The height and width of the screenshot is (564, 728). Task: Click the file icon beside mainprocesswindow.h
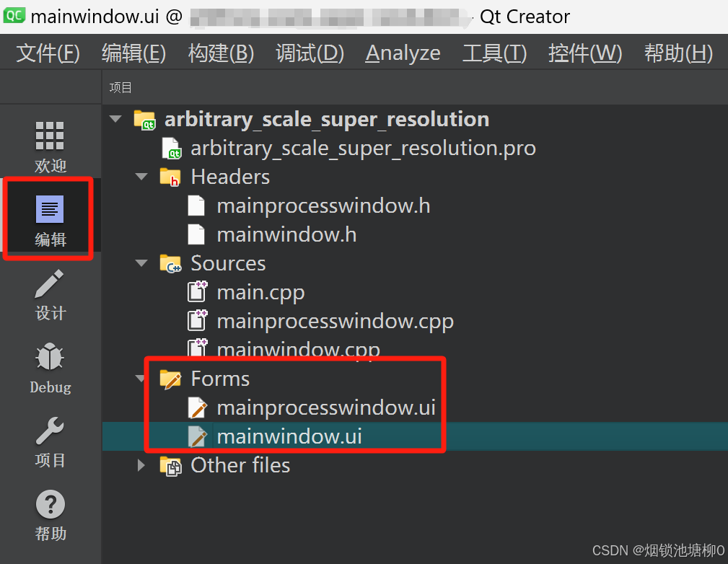pos(196,206)
